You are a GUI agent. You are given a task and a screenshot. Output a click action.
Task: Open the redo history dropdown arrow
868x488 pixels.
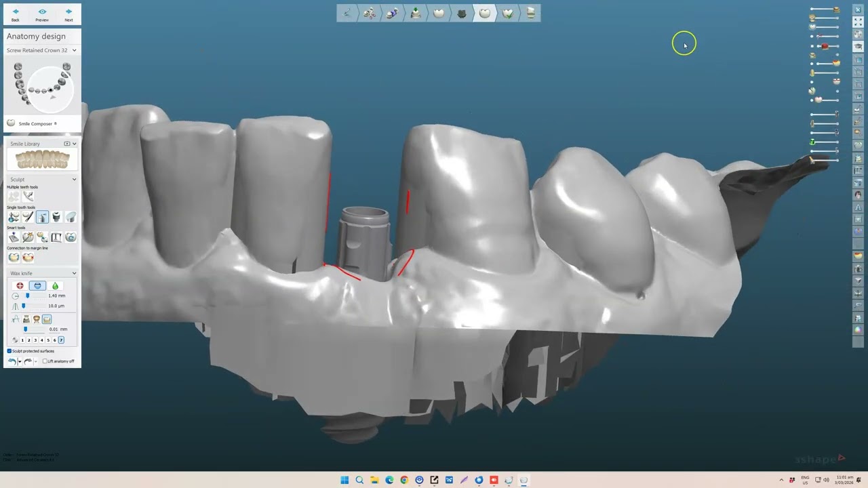click(35, 362)
